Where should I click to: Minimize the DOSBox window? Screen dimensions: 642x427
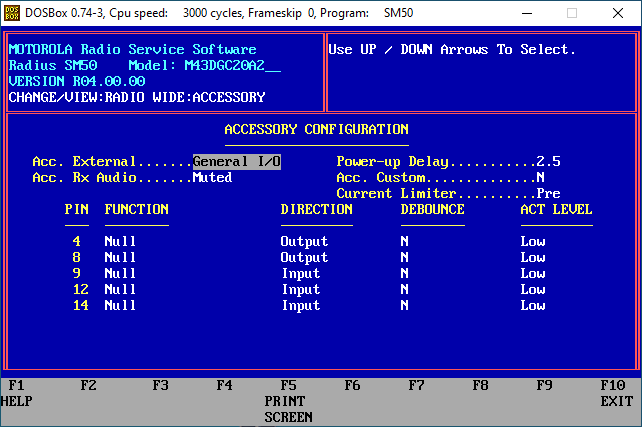coord(527,13)
